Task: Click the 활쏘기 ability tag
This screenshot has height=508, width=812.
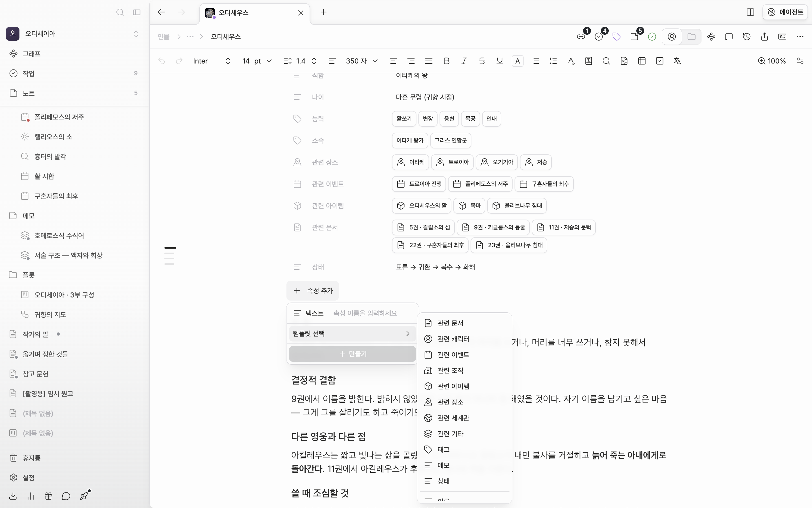Action: pos(404,119)
